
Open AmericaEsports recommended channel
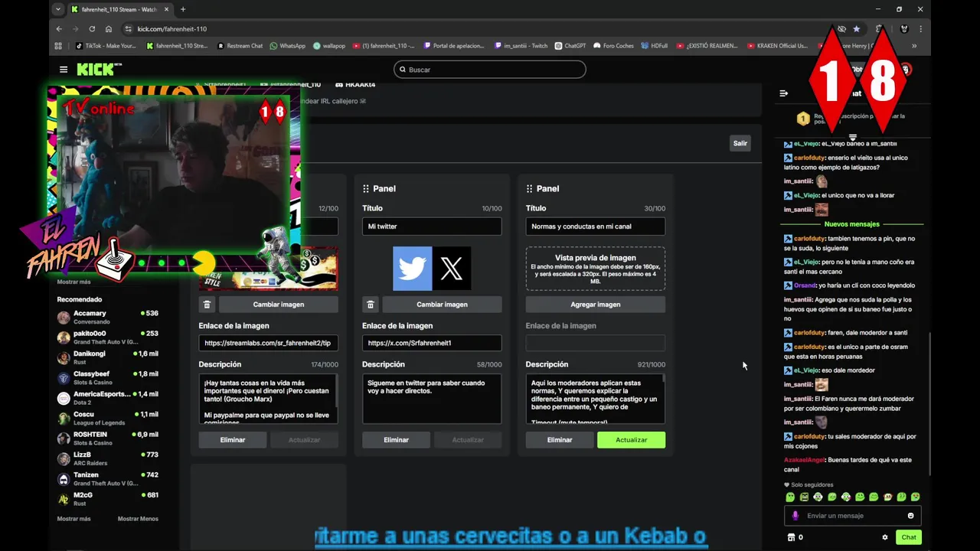[108, 398]
